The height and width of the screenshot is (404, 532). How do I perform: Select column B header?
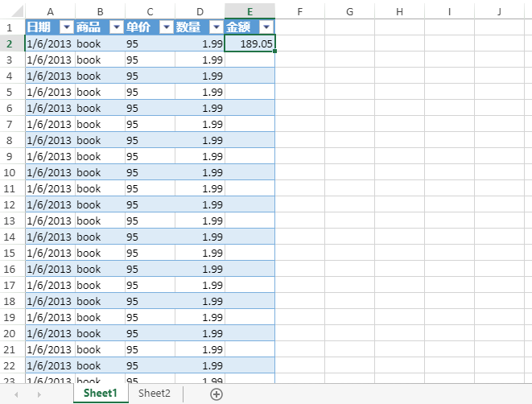point(100,11)
